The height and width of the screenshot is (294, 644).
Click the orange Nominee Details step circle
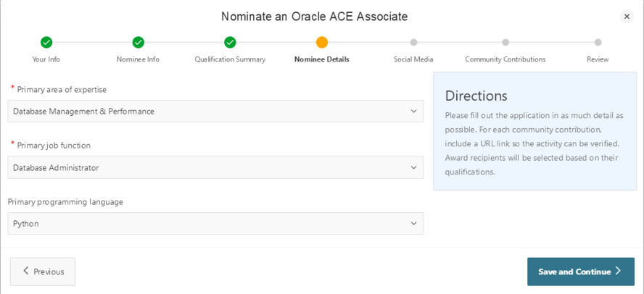(322, 43)
